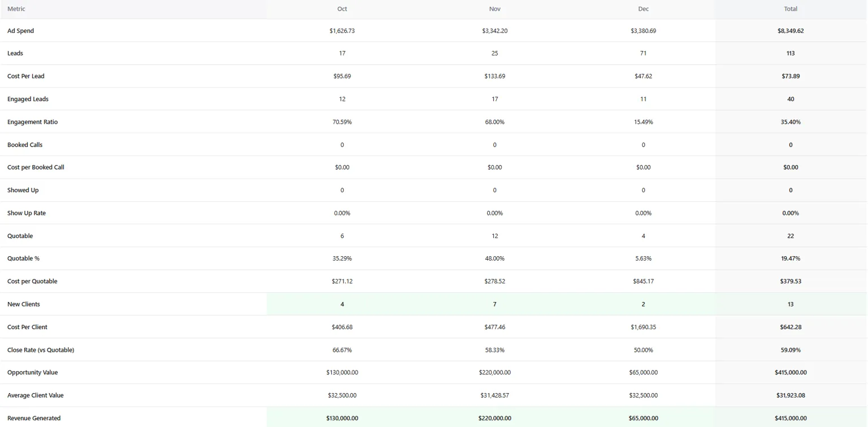Select the Total column header
Image resolution: width=868 pixels, height=427 pixels.
[x=791, y=9]
